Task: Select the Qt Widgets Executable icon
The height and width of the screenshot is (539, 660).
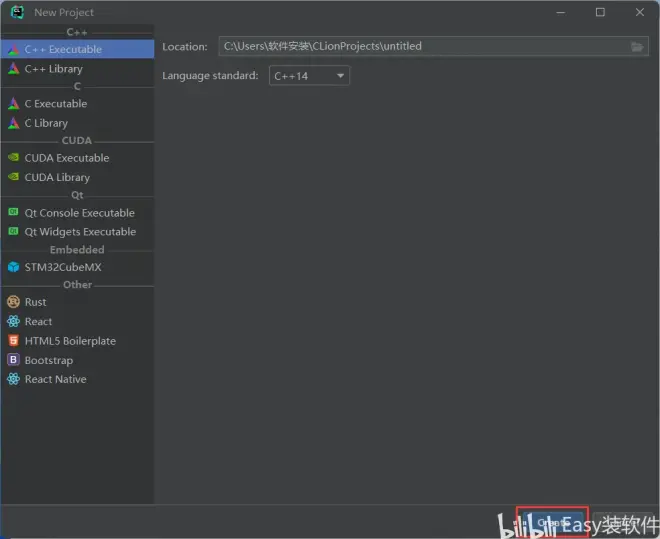Action: pyautogui.click(x=13, y=231)
